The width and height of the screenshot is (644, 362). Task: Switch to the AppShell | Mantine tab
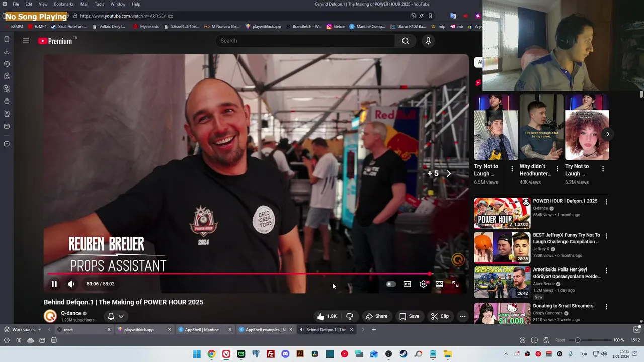coord(205,330)
